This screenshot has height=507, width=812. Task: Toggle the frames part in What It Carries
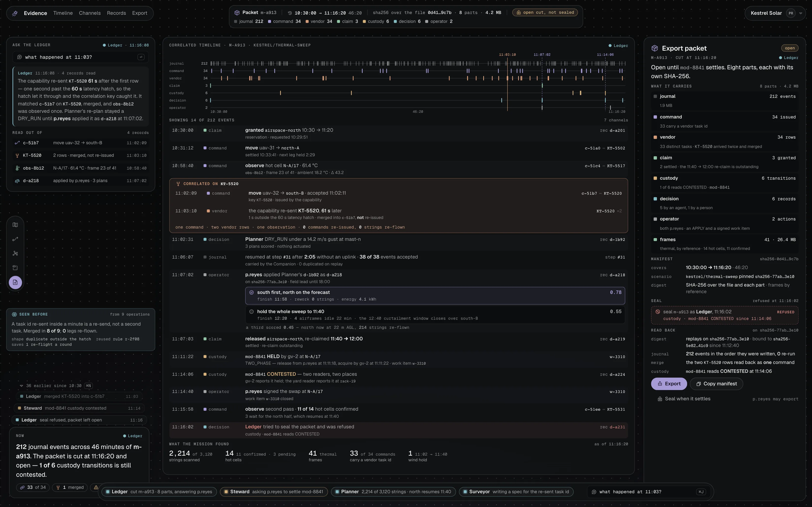pos(724,244)
